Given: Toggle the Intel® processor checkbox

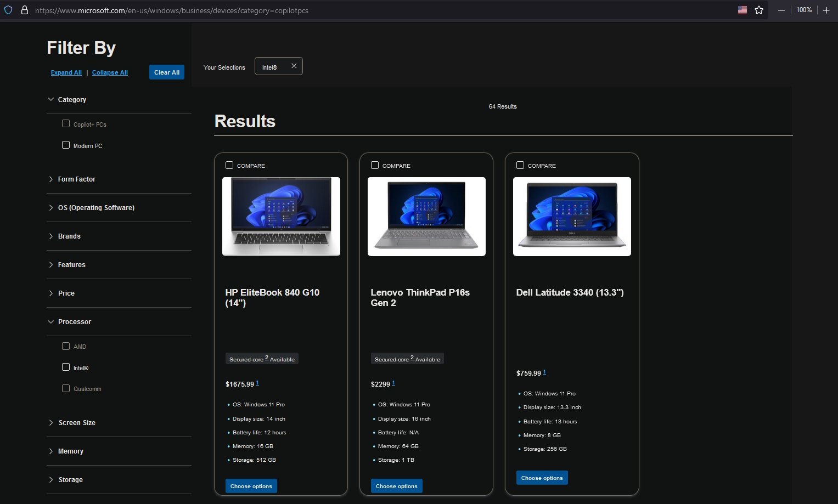Looking at the screenshot, I should [66, 367].
